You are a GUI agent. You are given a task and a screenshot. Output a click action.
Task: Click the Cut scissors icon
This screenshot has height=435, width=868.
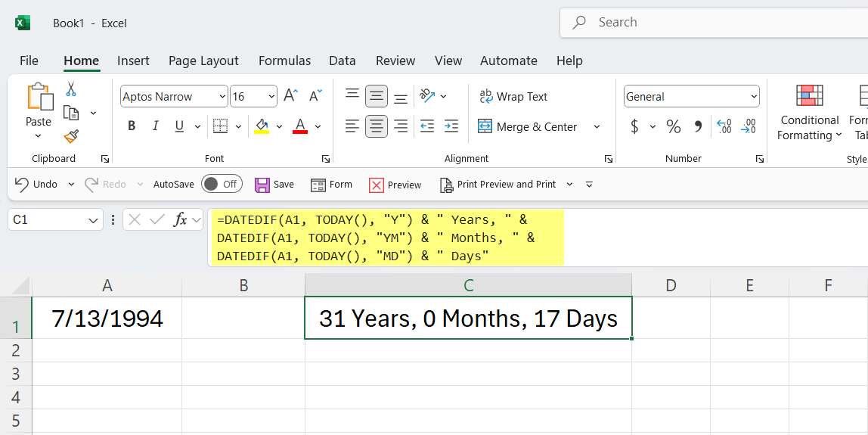tap(71, 89)
